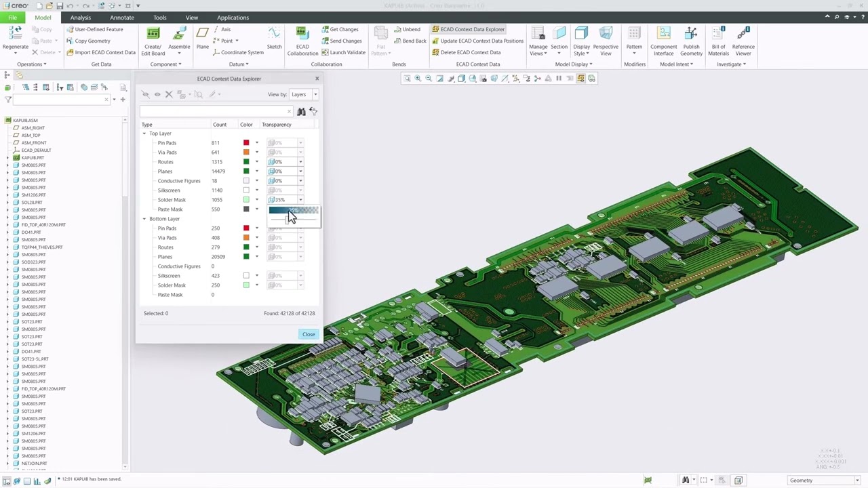Click Delete ECAD Context Data
Image resolution: width=868 pixels, height=488 pixels.
point(466,52)
